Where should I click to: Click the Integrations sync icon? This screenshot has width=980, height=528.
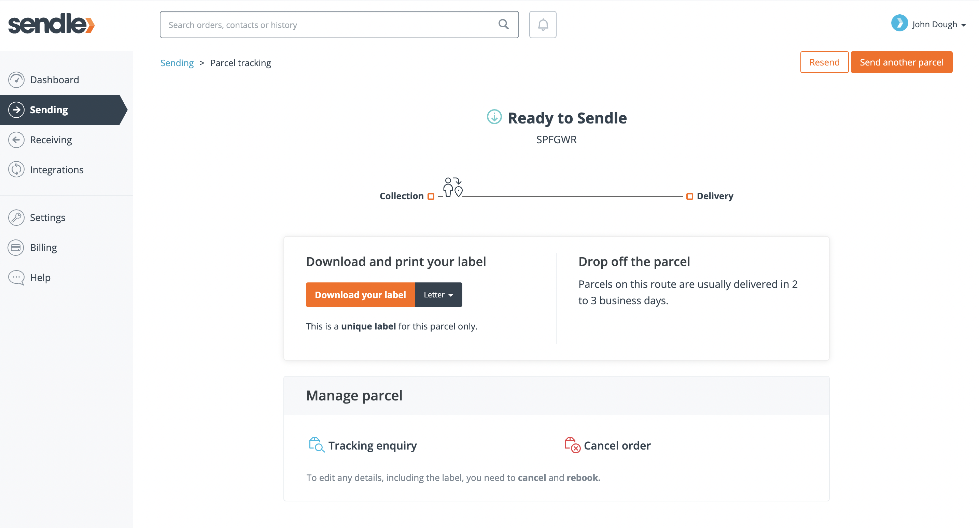[16, 170]
